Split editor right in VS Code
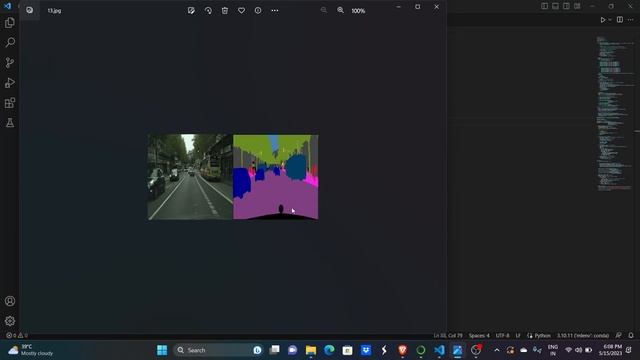The image size is (640, 360). (x=620, y=20)
